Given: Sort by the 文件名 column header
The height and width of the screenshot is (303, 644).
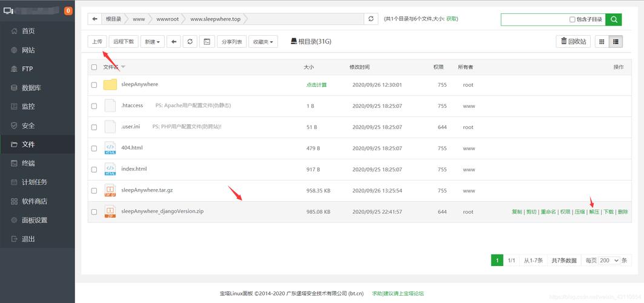Looking at the screenshot, I should coord(111,67).
